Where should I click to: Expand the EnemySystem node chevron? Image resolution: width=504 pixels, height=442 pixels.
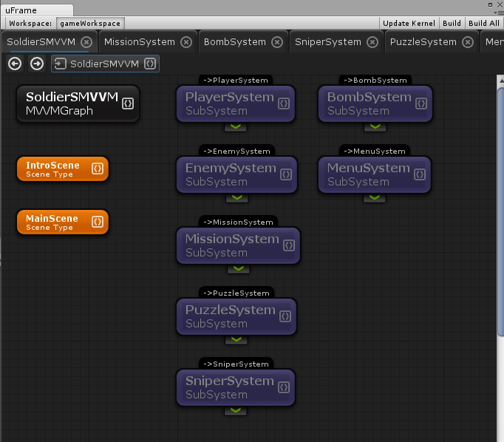tap(236, 197)
